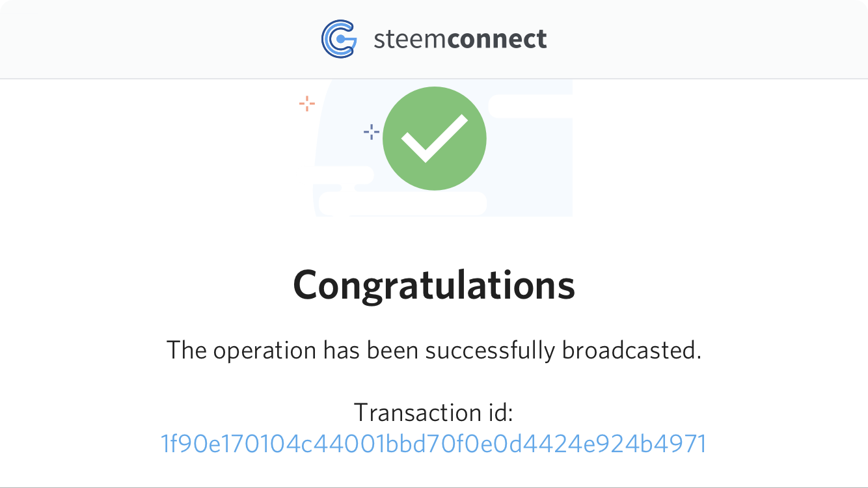Click the bold 'connect' part of wordmark

click(497, 39)
